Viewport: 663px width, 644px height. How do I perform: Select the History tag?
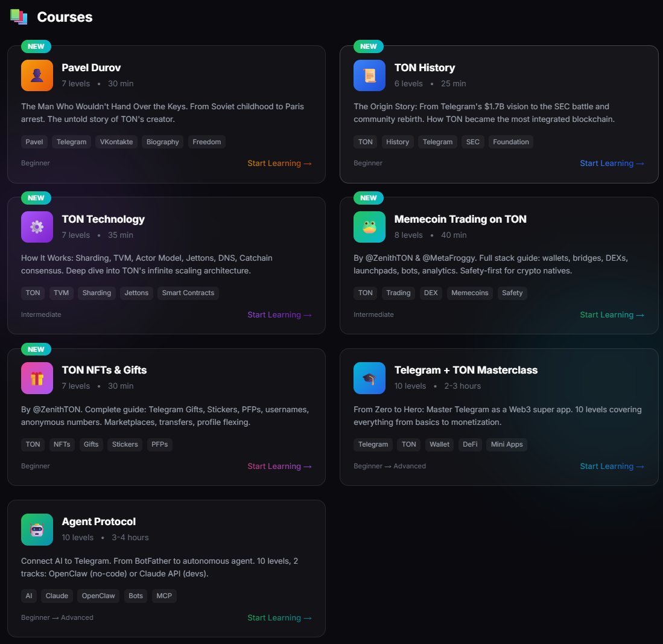[398, 142]
